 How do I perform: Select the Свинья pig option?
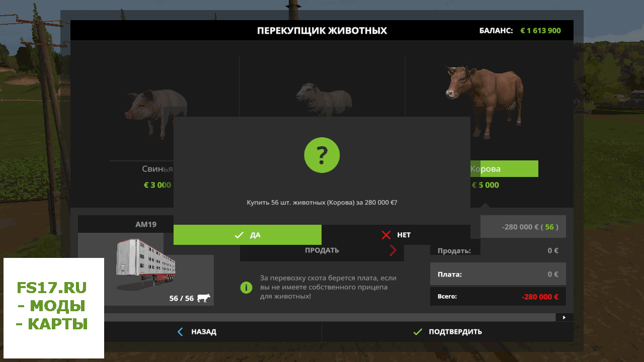157,169
